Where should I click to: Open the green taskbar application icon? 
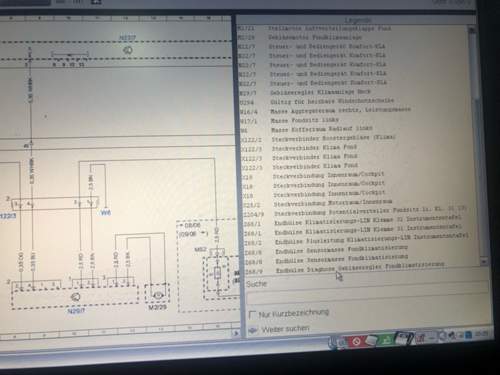point(387,340)
